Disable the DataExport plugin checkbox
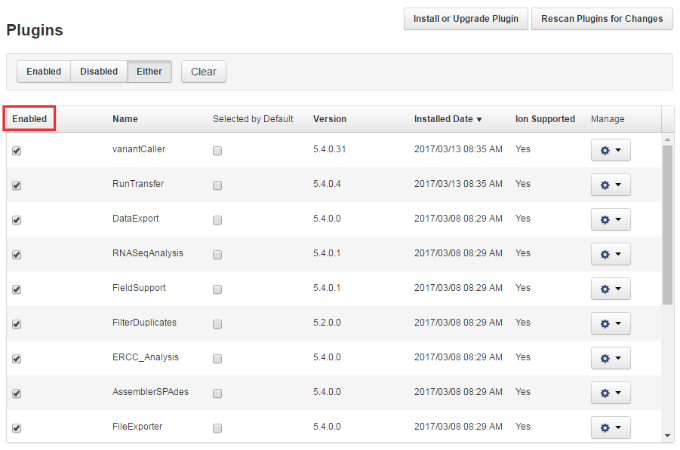Viewport: 680px width, 450px height. pos(16,220)
